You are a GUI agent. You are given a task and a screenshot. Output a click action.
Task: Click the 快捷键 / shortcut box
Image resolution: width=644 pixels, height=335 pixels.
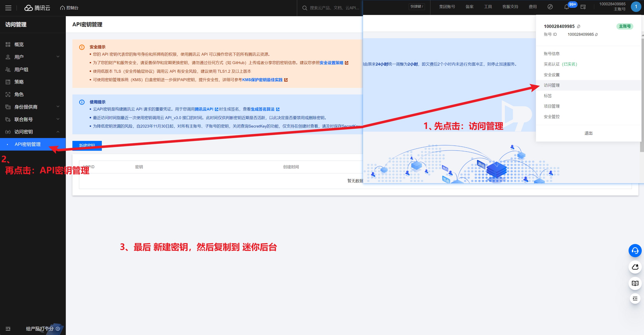(417, 7)
